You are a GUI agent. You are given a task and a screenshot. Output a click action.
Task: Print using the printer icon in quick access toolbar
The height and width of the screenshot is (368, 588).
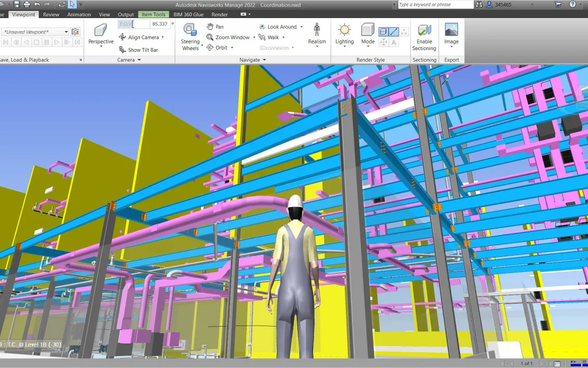pyautogui.click(x=27, y=4)
